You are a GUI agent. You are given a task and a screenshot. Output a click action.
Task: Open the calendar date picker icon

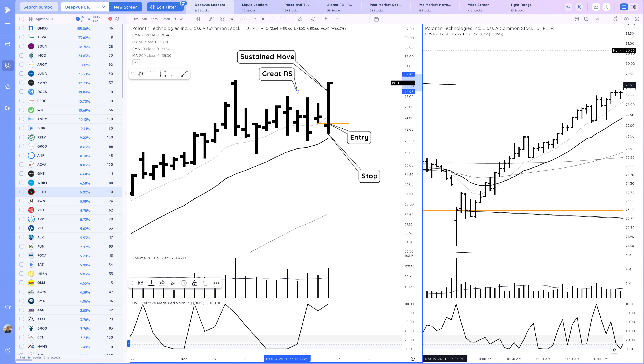pos(376,19)
